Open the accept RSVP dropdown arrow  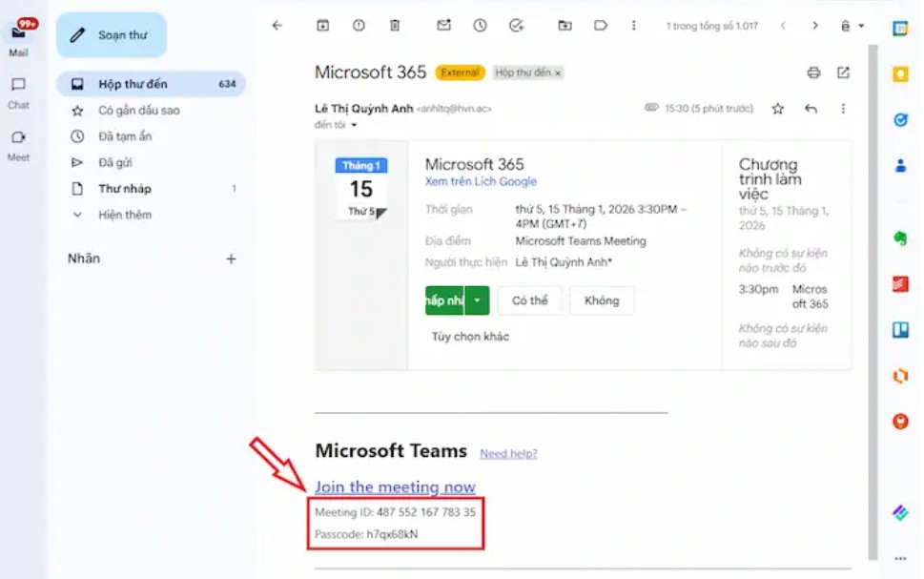pos(478,300)
